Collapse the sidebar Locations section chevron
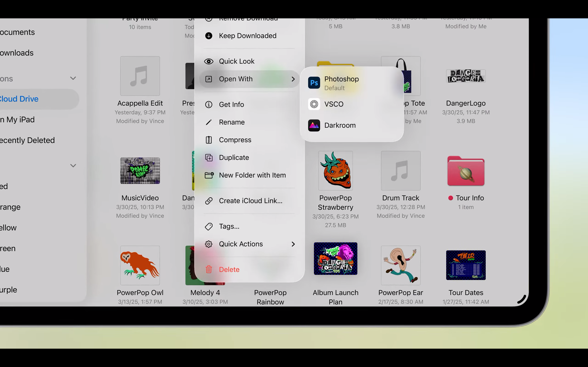588x367 pixels. click(x=73, y=78)
